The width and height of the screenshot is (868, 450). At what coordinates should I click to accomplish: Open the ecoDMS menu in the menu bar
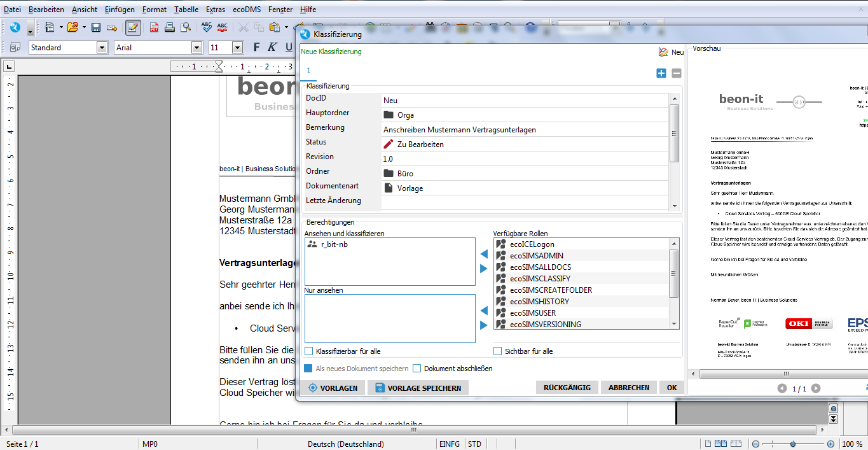246,10
